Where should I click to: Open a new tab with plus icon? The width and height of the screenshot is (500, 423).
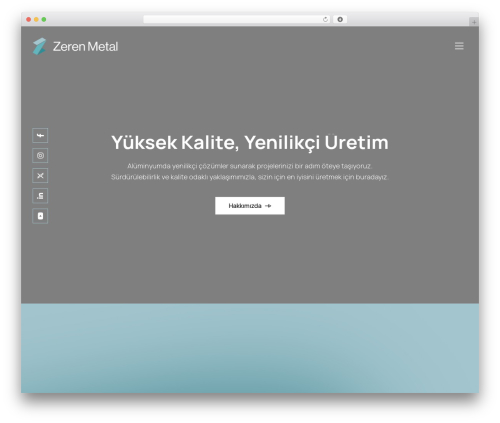tap(474, 22)
